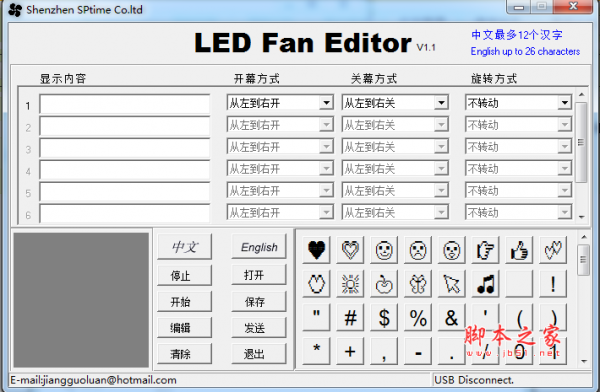
Task: Click the USB Disconnect. status text
Action: click(474, 380)
